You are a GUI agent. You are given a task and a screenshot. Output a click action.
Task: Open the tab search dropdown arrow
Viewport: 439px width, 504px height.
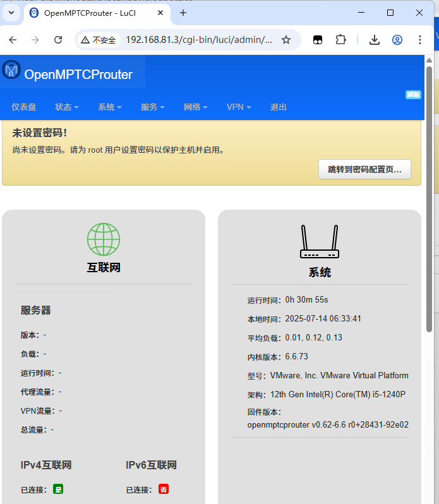11,13
